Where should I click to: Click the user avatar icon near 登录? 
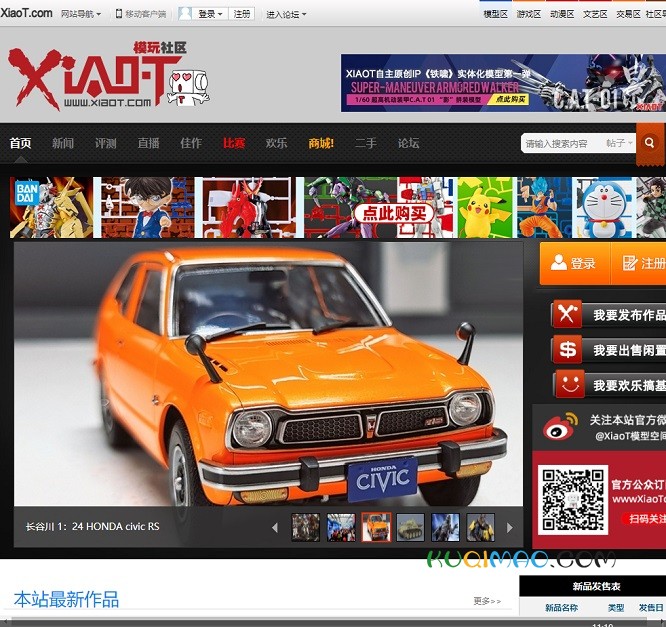click(x=185, y=14)
